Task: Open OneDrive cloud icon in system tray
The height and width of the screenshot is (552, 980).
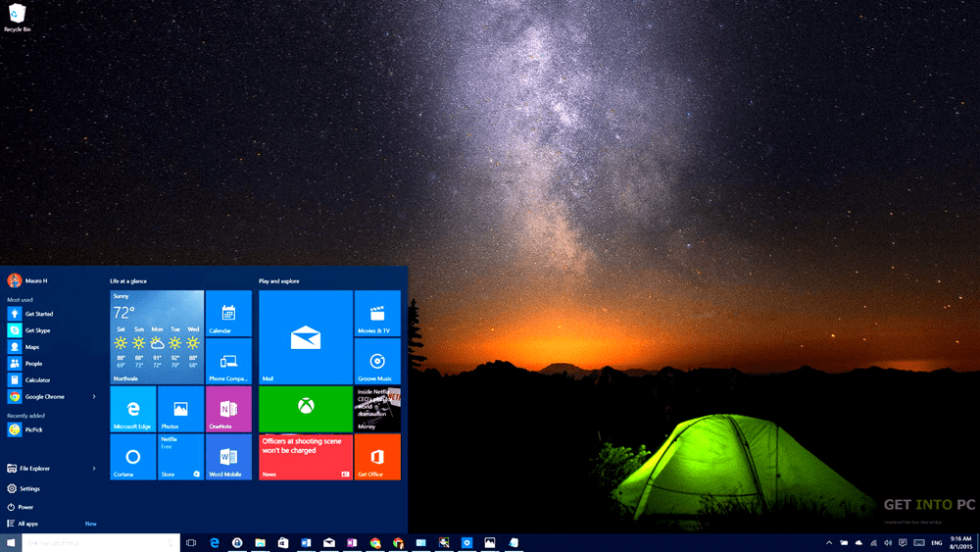Action: click(858, 542)
